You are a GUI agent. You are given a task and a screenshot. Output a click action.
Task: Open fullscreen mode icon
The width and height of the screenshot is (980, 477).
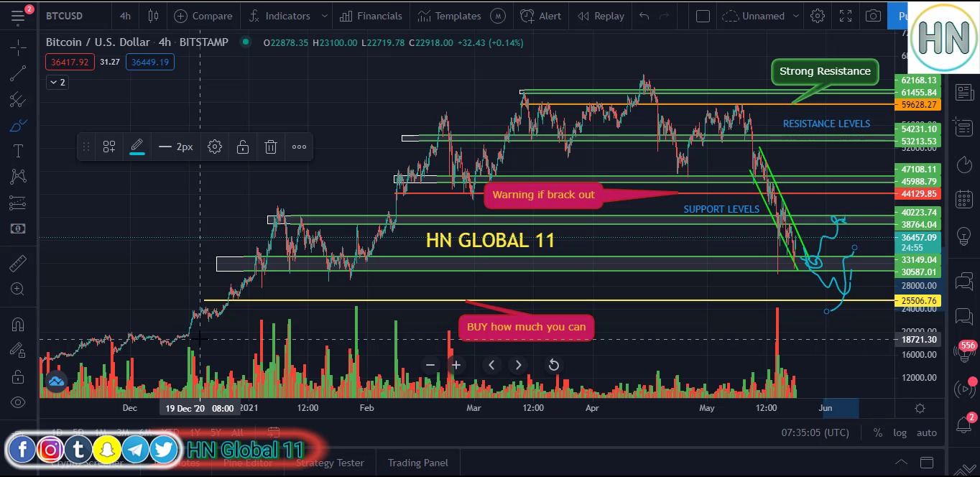click(846, 16)
